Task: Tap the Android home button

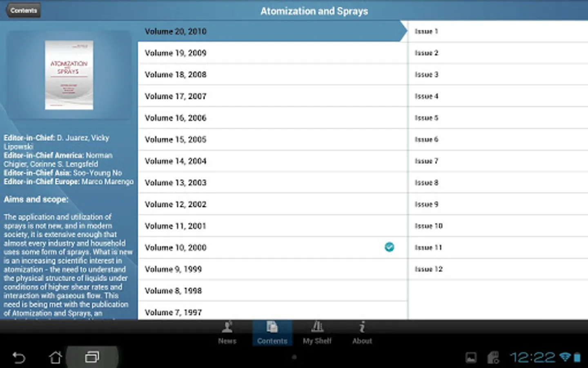Action: tap(55, 357)
